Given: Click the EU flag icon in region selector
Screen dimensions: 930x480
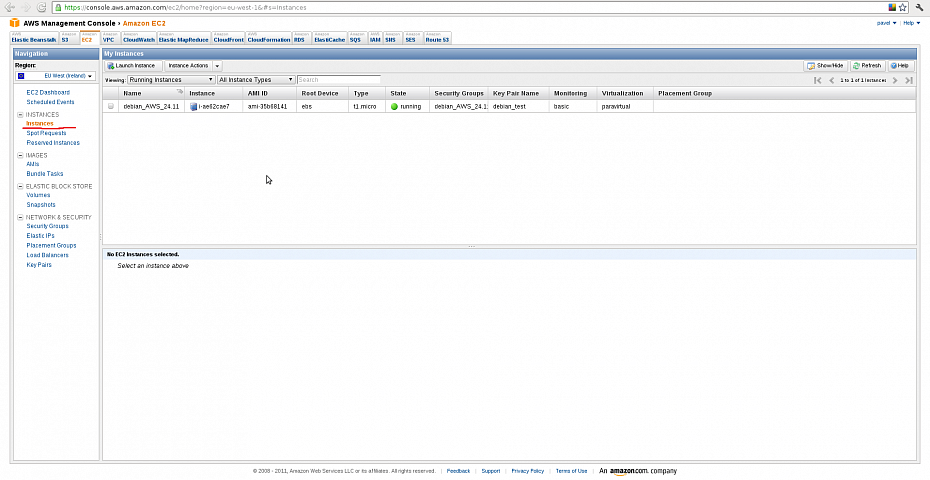Looking at the screenshot, I should pyautogui.click(x=21, y=76).
